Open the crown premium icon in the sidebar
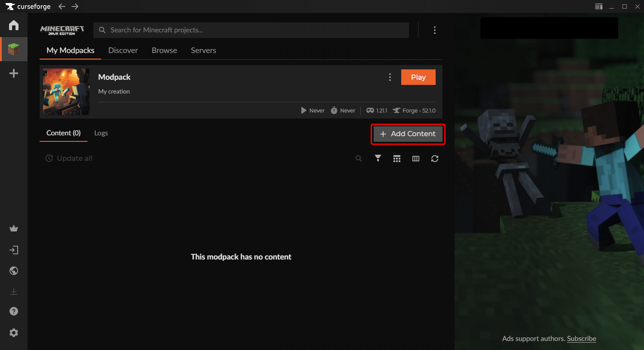The image size is (644, 350). coord(14,229)
